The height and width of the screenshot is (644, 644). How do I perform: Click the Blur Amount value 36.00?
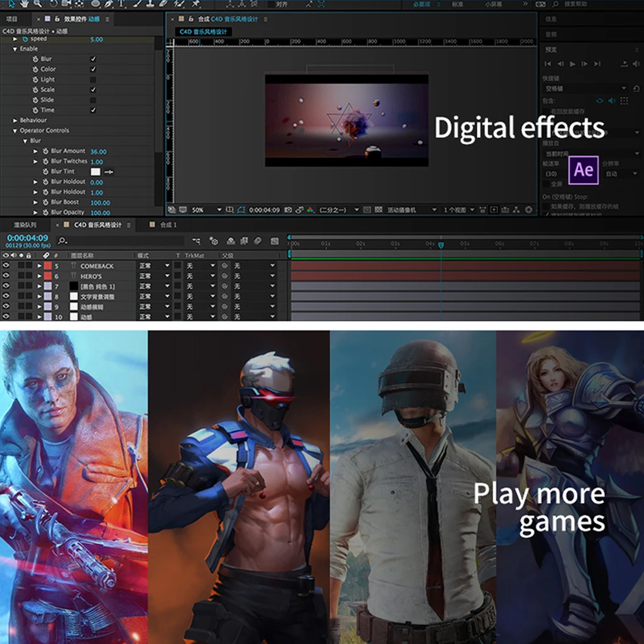click(98, 152)
